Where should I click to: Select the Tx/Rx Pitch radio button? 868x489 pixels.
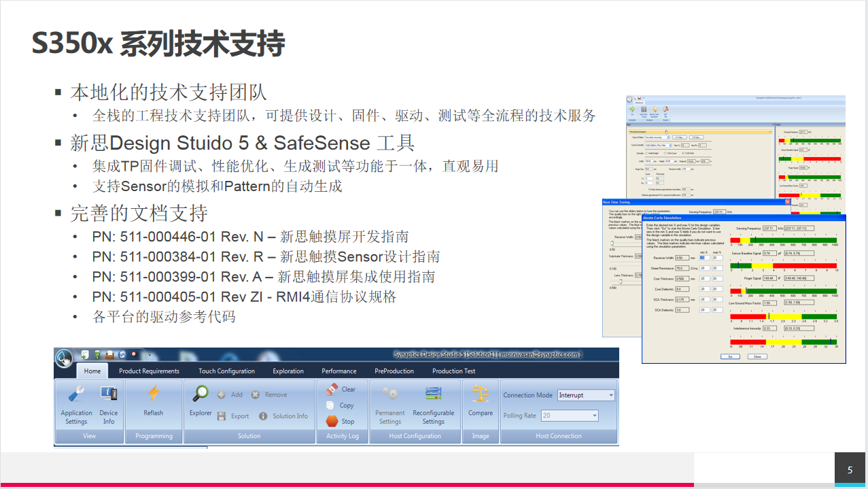[683, 153]
